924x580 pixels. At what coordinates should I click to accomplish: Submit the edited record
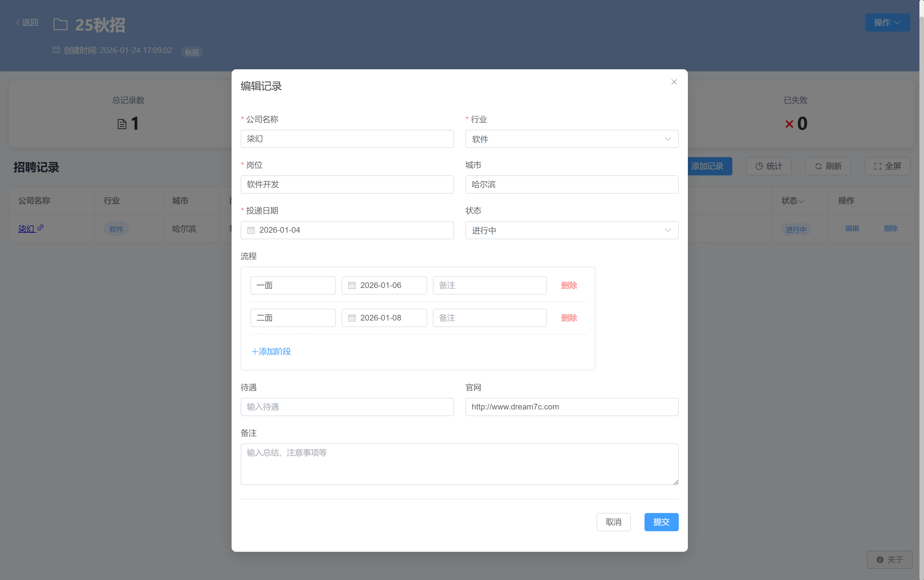pyautogui.click(x=661, y=522)
